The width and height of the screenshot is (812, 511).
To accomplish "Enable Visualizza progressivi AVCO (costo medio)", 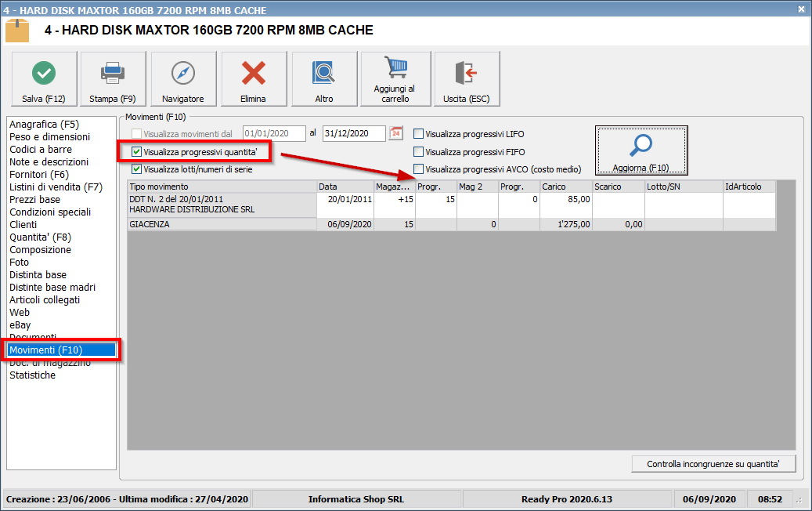I will tap(418, 169).
